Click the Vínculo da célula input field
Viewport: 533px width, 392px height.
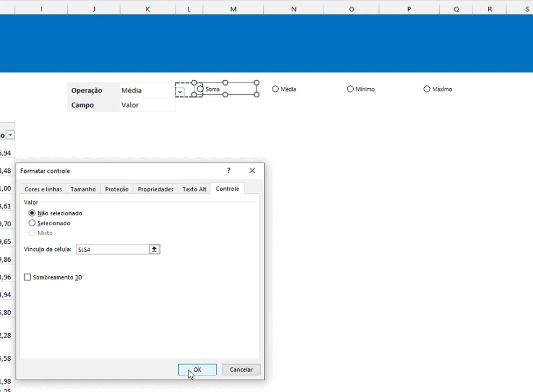point(113,249)
